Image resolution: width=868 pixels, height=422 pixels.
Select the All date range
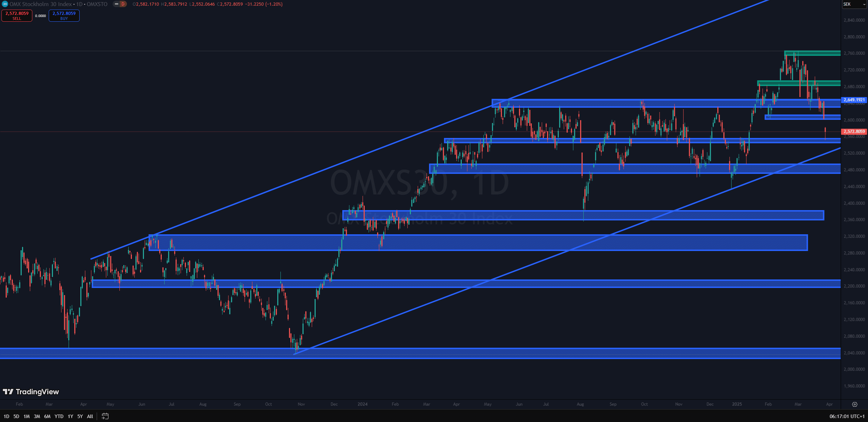(90, 416)
